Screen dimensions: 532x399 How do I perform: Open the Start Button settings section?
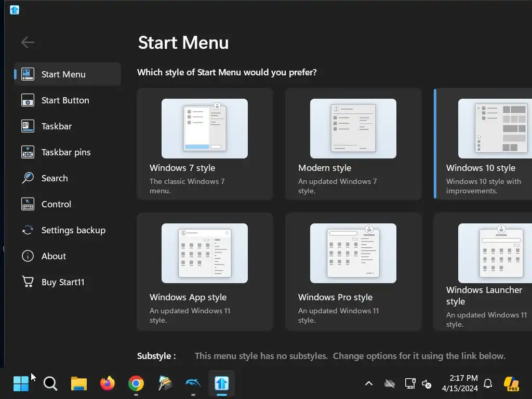click(68, 100)
